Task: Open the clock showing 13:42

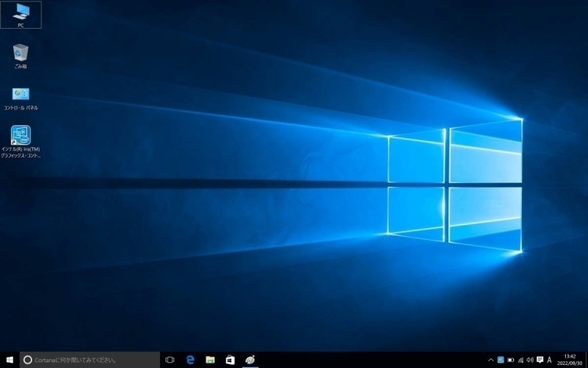Action: coord(570,360)
